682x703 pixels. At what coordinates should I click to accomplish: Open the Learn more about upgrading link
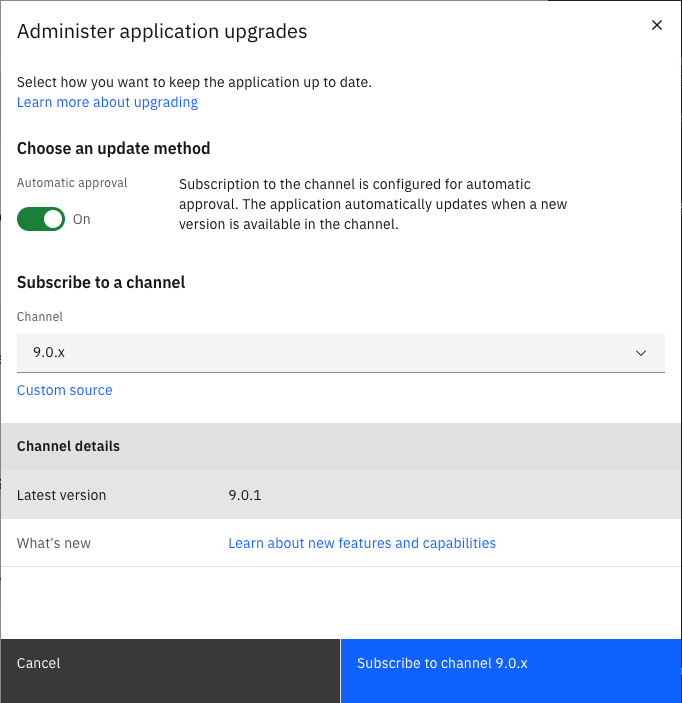(107, 102)
